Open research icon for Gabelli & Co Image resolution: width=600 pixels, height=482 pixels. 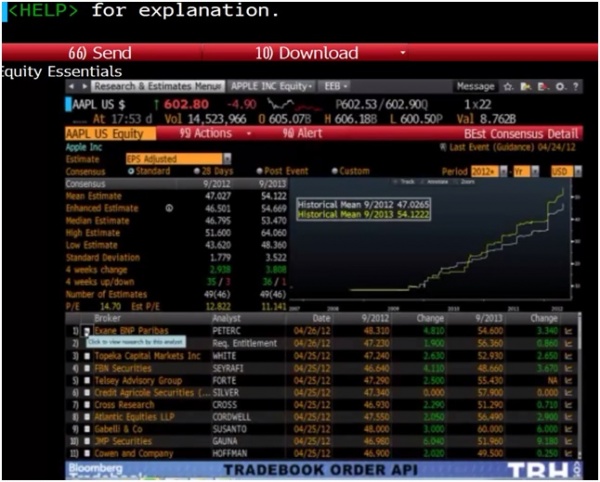(87, 429)
